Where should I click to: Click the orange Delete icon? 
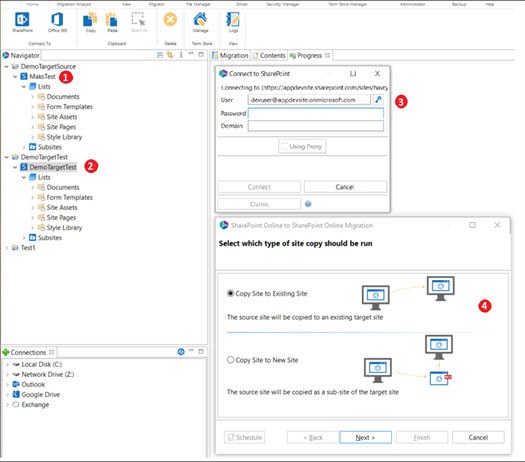[x=170, y=19]
